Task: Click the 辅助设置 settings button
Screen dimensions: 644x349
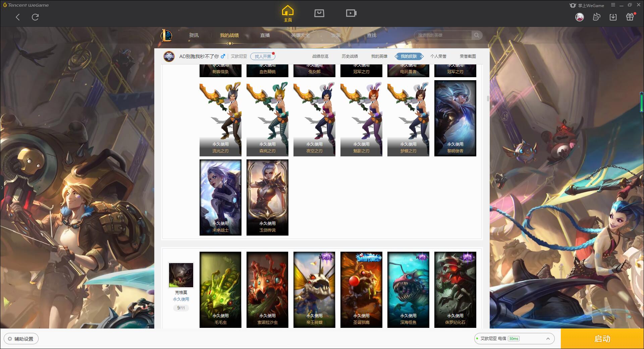Action: click(x=21, y=339)
